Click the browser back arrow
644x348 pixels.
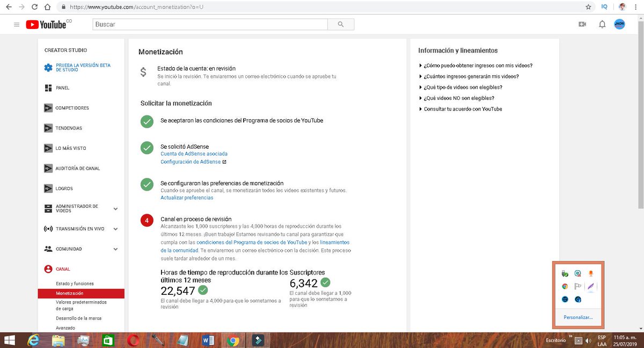[8, 7]
